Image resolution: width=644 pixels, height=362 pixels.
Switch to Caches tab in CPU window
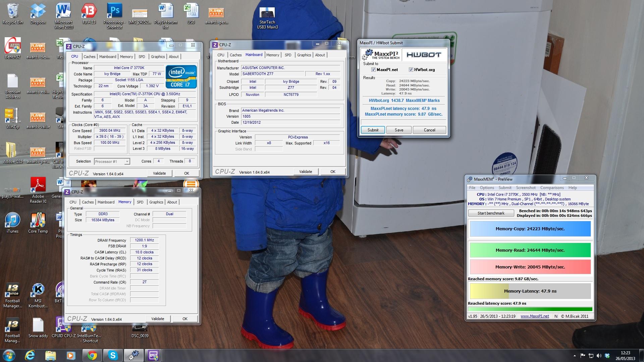pyautogui.click(x=90, y=57)
